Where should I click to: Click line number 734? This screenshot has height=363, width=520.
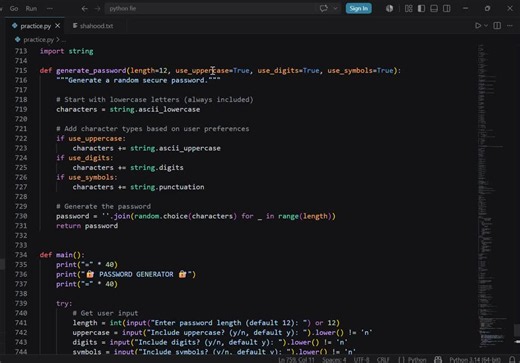tap(21, 255)
